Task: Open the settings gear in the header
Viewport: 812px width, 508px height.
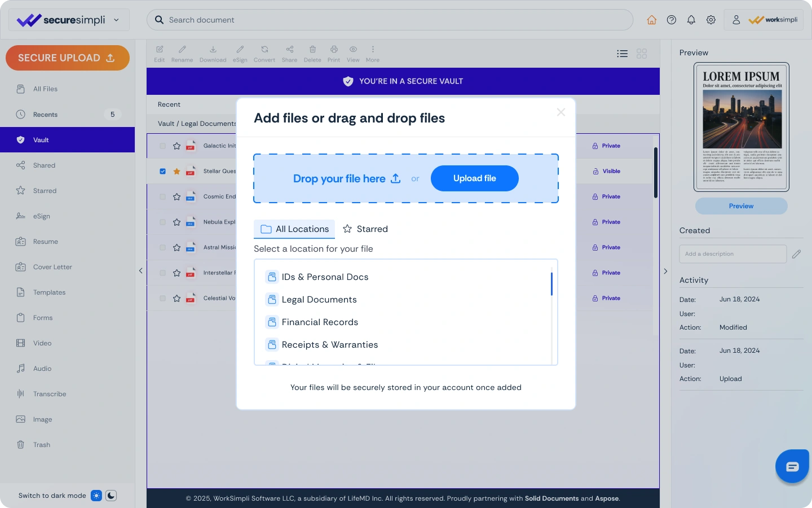Action: coord(710,20)
